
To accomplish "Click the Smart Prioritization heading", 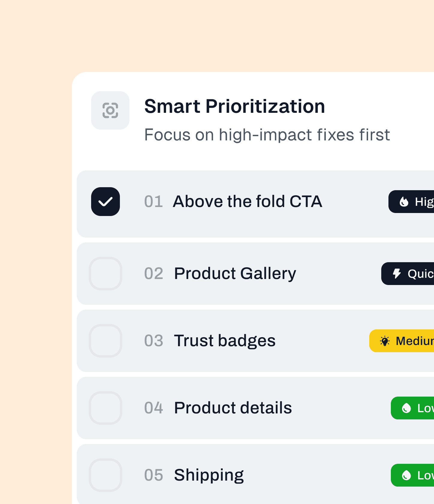I will point(235,106).
